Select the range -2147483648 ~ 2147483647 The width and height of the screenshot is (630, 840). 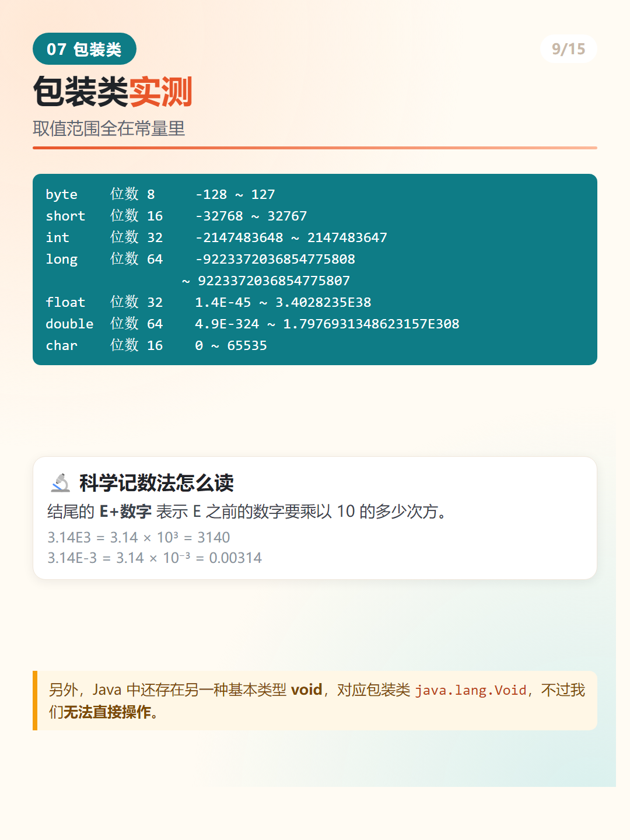point(291,237)
